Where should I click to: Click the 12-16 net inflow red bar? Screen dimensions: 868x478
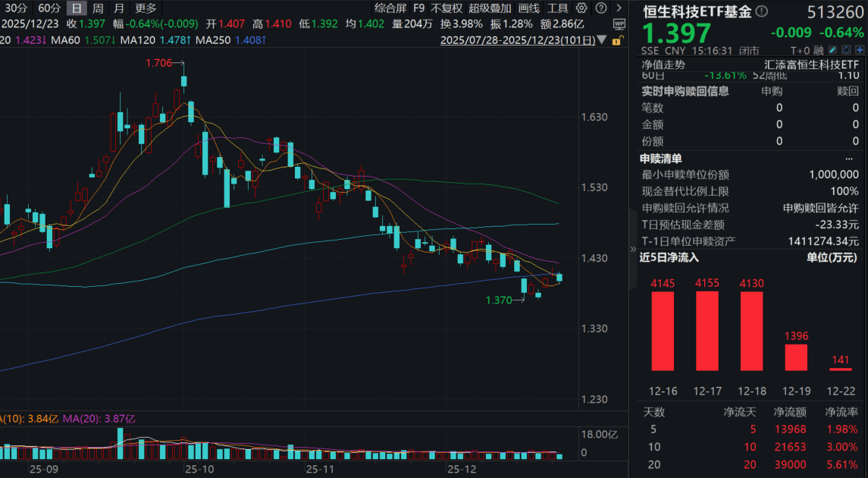(663, 331)
